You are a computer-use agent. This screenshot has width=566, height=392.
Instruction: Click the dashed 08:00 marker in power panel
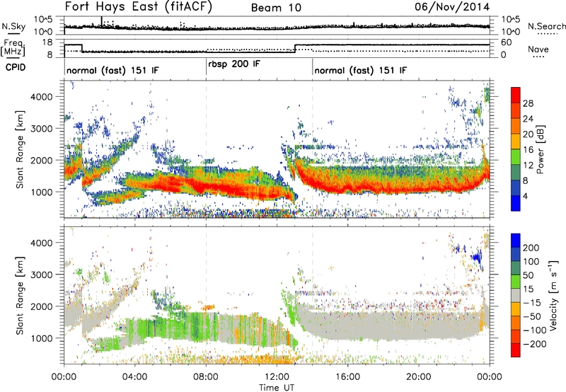tap(206, 149)
